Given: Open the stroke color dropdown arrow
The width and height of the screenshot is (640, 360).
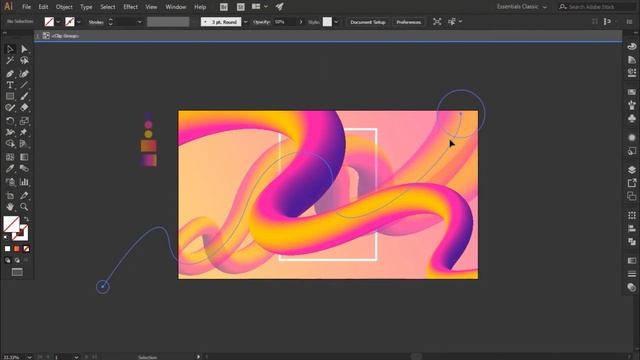Looking at the screenshot, I should (79, 22).
